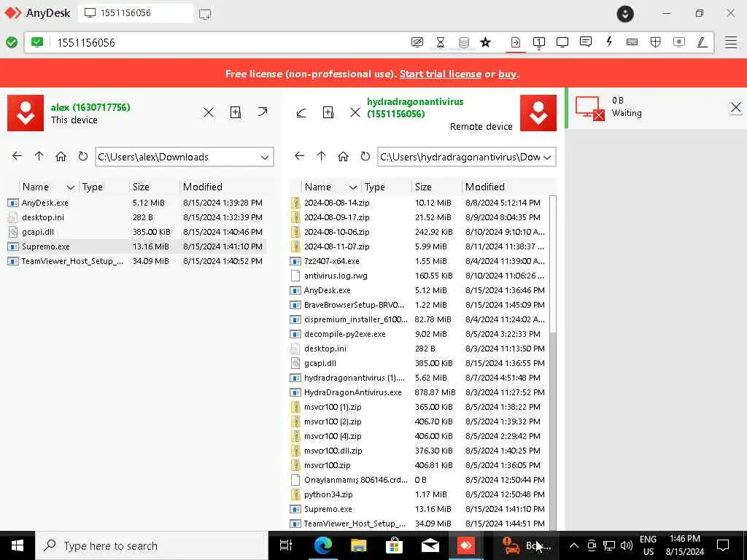Open the permissions shield icon
The width and height of the screenshot is (747, 560).
[x=656, y=42]
